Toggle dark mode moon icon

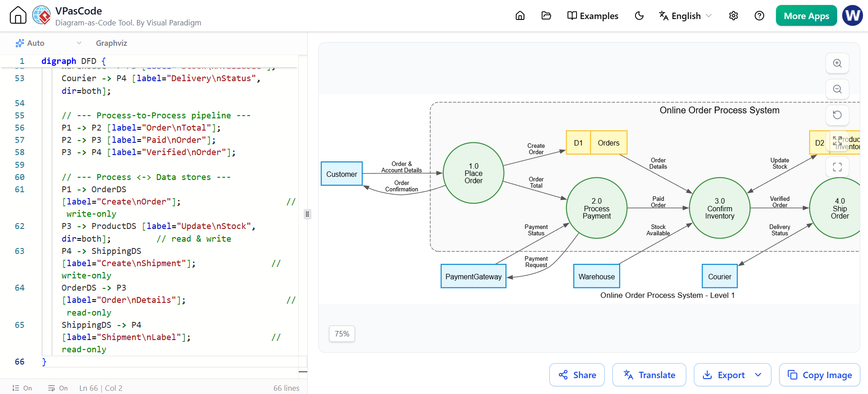click(x=639, y=16)
